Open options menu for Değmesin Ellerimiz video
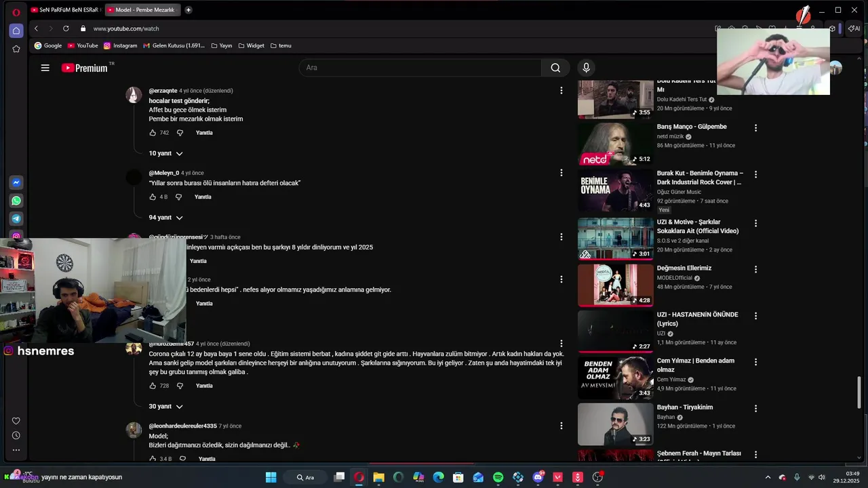Image resolution: width=868 pixels, height=488 pixels. tap(755, 269)
